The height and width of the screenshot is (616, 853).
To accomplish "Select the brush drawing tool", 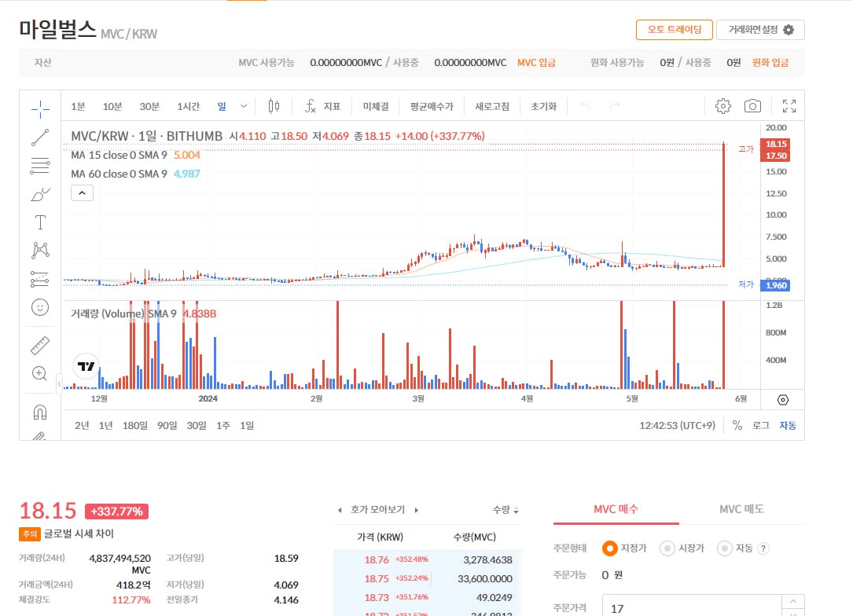I will click(40, 194).
